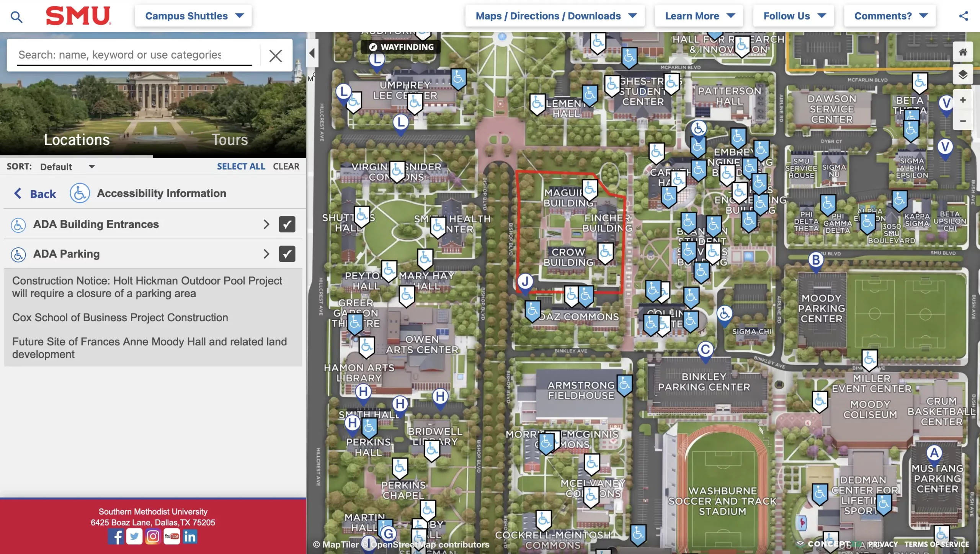The width and height of the screenshot is (980, 554).
Task: Click the Dawson Service Center map label
Action: pyautogui.click(x=831, y=109)
